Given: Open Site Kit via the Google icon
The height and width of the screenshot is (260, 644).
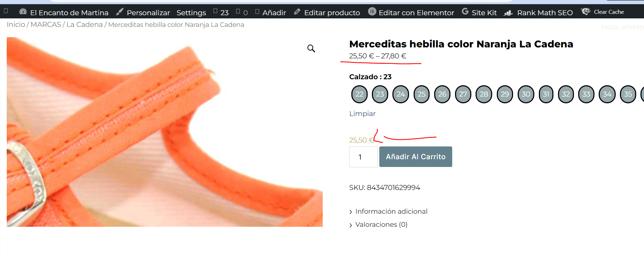Looking at the screenshot, I should point(465,12).
